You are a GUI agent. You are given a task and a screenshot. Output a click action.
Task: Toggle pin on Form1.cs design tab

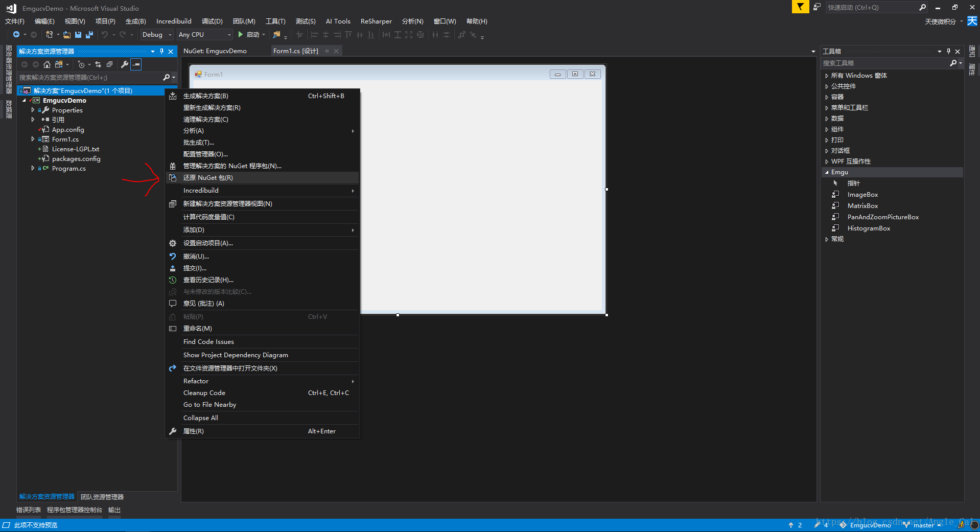pos(327,51)
